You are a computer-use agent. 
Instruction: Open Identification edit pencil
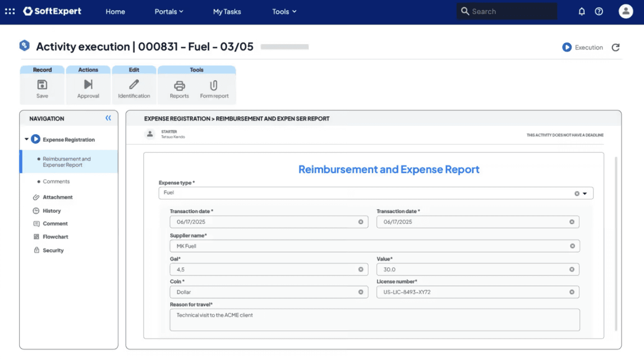click(x=134, y=85)
